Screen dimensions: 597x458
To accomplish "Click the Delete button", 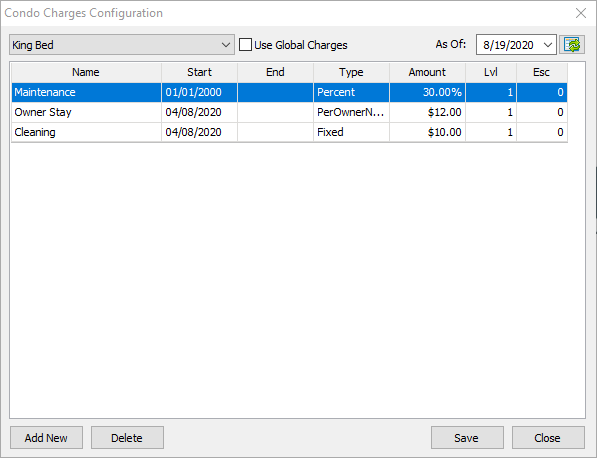I will point(127,438).
